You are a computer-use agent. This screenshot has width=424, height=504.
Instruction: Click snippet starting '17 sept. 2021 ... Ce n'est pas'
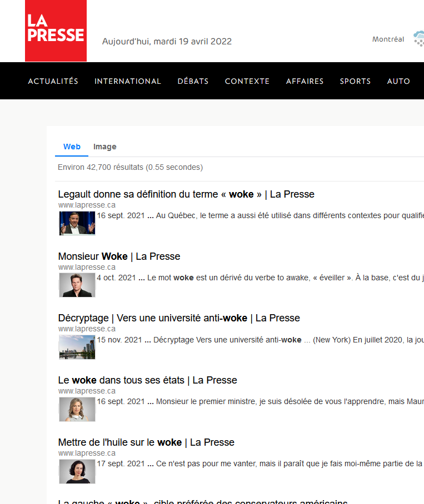point(260,464)
